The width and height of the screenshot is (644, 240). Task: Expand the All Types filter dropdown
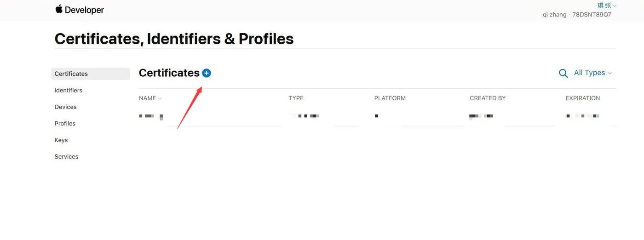point(592,73)
